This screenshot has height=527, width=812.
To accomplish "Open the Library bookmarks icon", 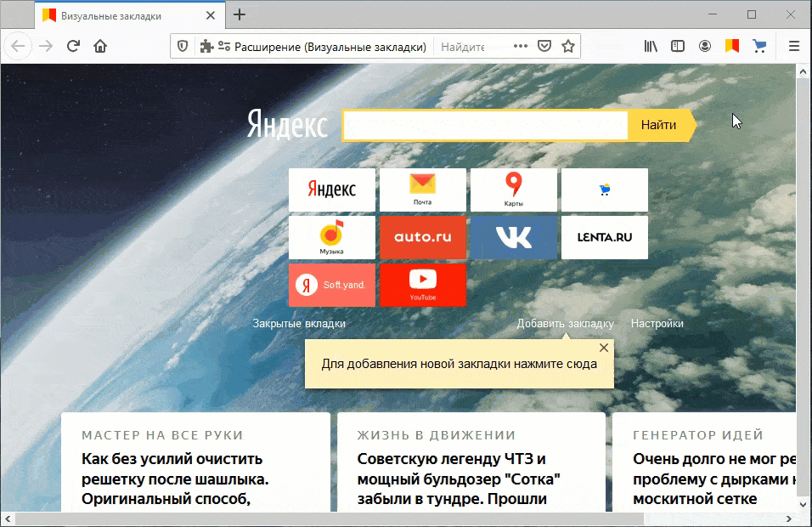I will [651, 47].
